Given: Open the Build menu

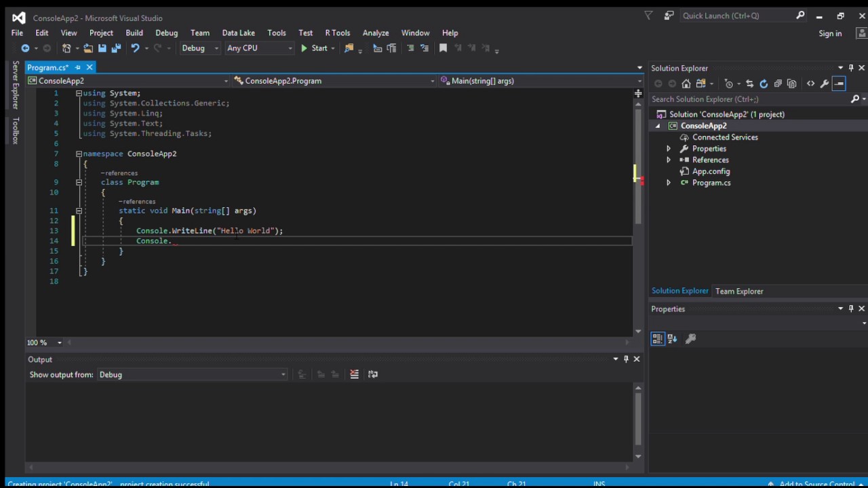Looking at the screenshot, I should coord(134,33).
